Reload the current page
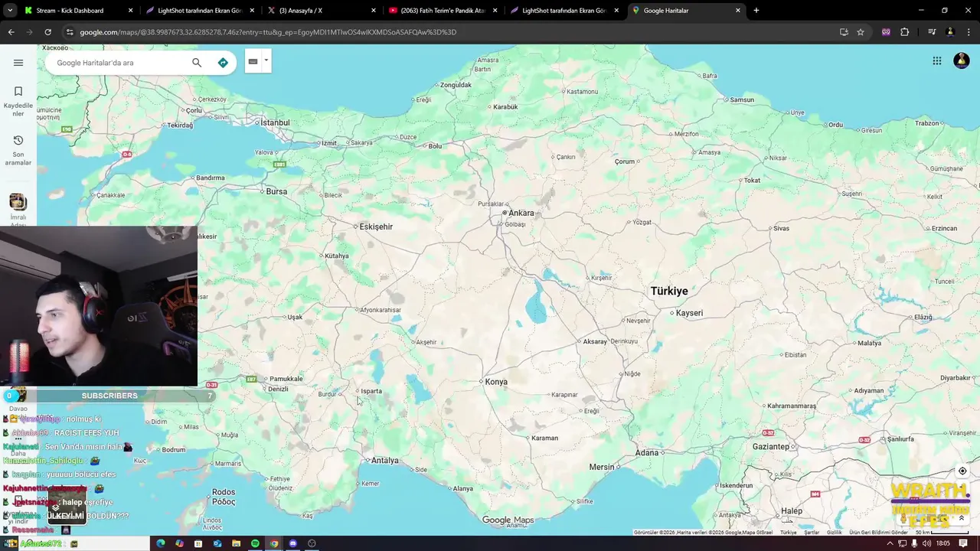Screen dimensions: 980x551 click(x=47, y=32)
